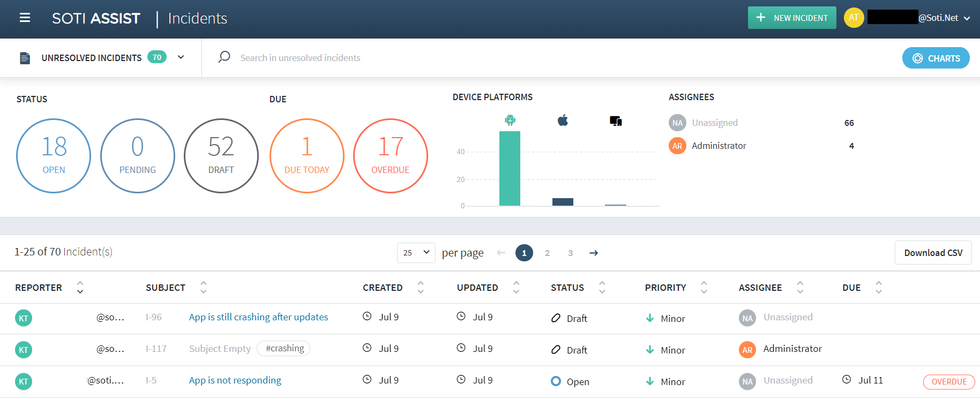Click AR Administrator avatar in row I-117

point(747,350)
